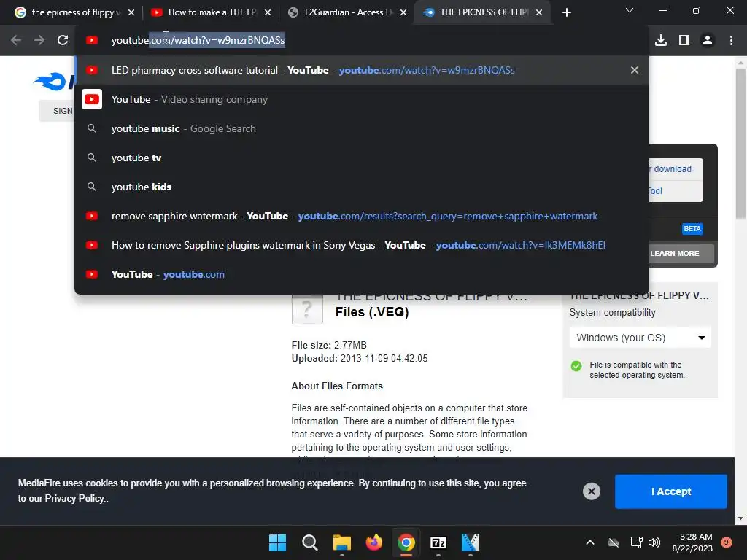747x560 pixels.
Task: Dismiss the cookie banner with the X icon
Action: tap(591, 491)
